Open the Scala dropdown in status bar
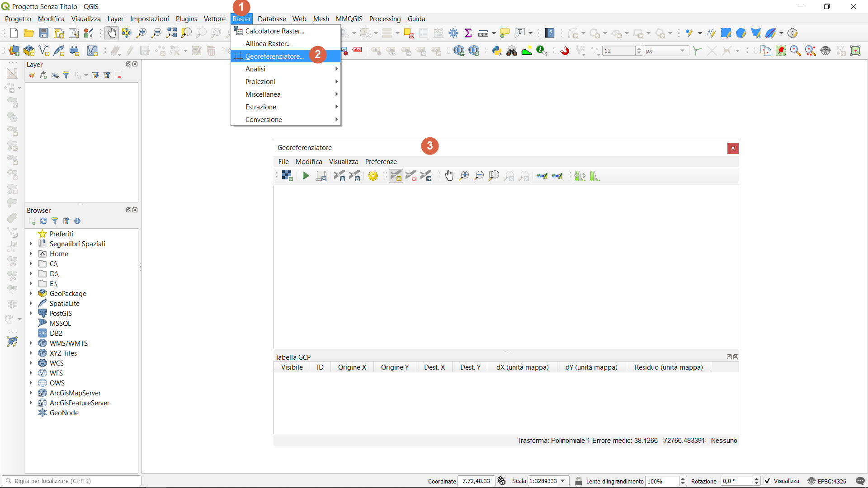Image resolution: width=868 pixels, height=488 pixels. pos(563,481)
